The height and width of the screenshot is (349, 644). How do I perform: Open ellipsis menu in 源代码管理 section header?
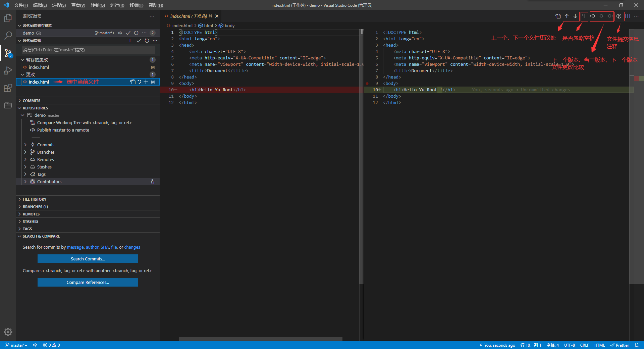click(x=155, y=41)
